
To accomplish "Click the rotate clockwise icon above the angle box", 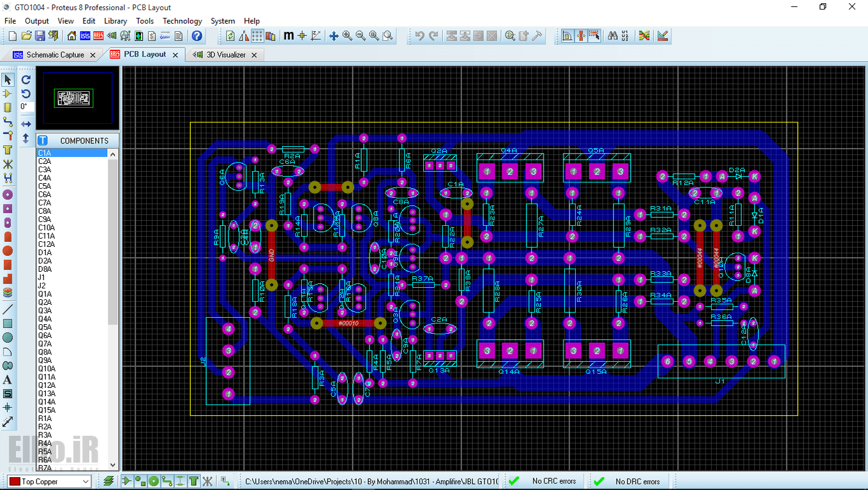I will (26, 80).
